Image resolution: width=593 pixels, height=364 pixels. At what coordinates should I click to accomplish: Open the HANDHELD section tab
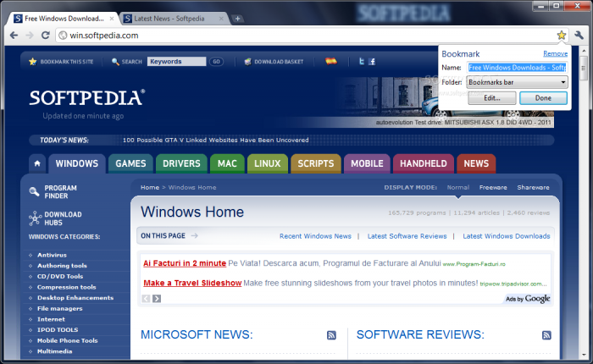pos(424,163)
